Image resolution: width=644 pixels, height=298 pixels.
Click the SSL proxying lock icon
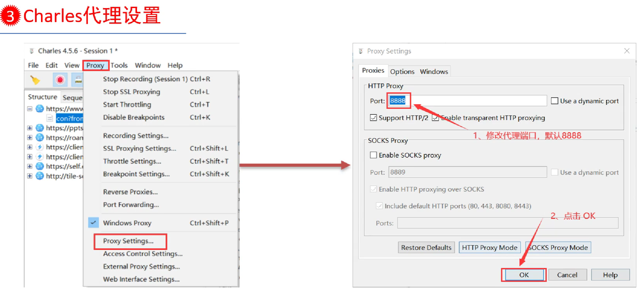tap(78, 80)
